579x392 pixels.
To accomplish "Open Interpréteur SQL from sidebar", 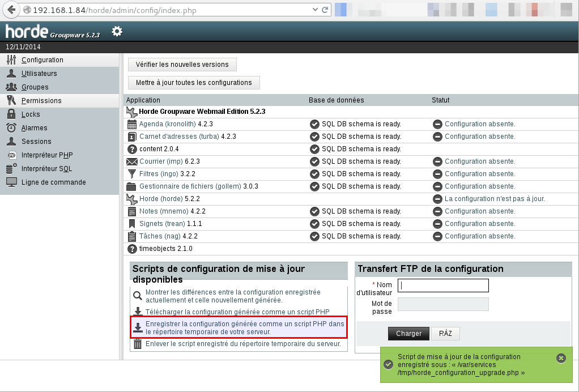I will click(46, 169).
